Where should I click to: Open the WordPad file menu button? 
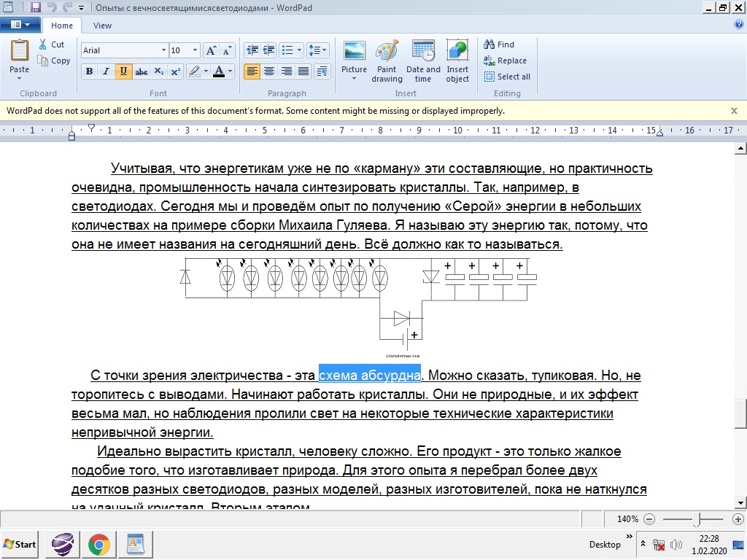click(20, 25)
